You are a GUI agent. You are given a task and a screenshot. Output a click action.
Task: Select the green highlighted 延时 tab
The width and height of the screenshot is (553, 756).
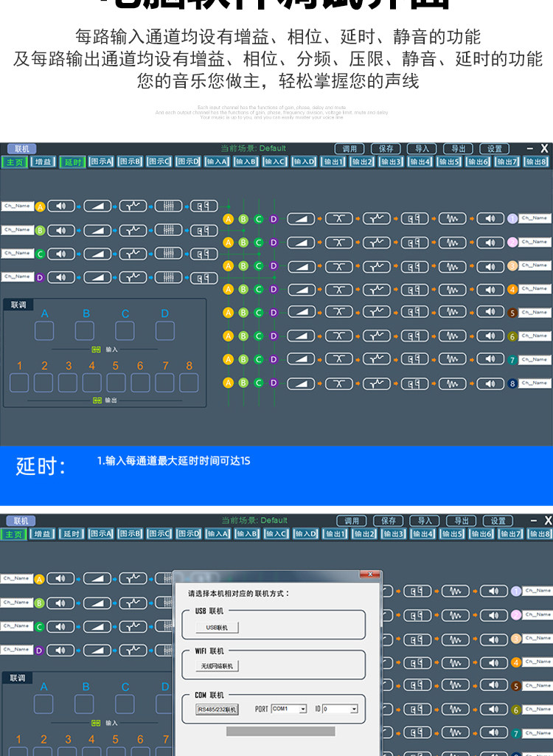pos(72,162)
